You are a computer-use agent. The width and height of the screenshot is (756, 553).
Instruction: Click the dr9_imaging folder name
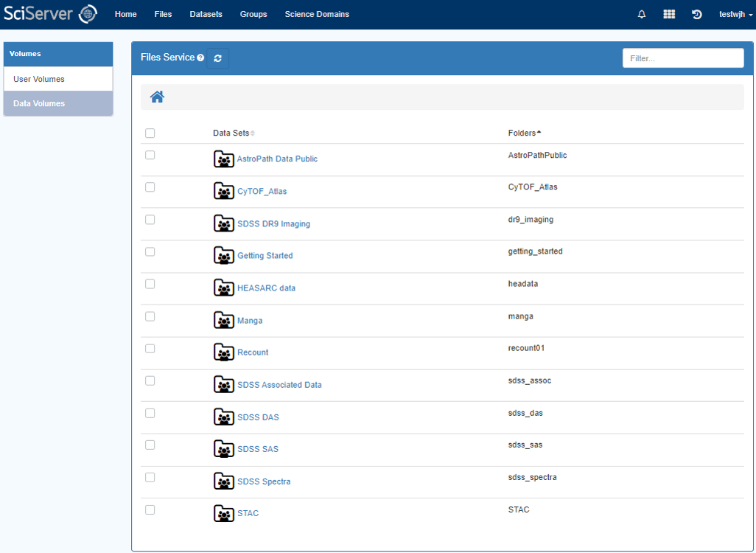tap(531, 220)
